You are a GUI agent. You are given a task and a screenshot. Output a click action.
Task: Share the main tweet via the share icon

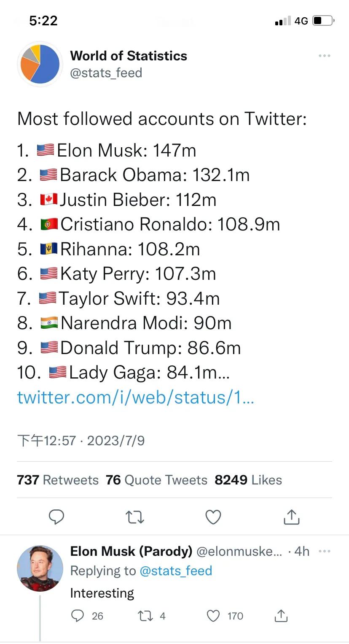point(291,517)
